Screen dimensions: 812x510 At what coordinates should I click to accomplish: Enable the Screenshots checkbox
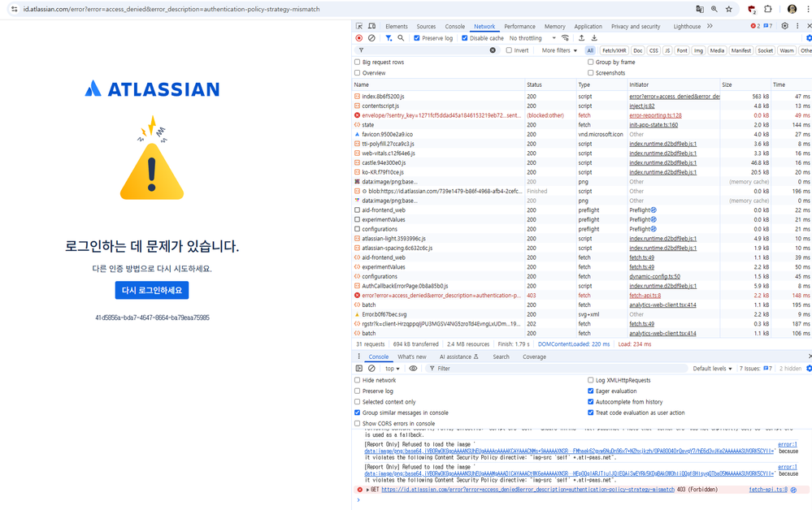[x=590, y=73]
